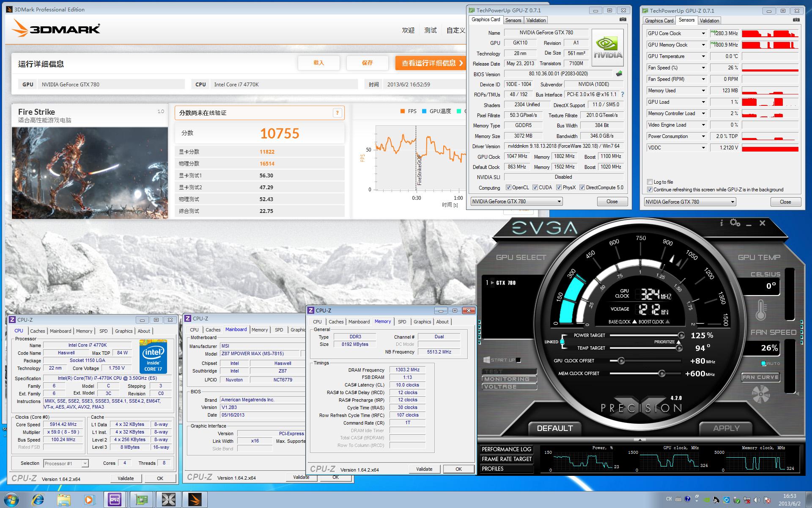
Task: Click the Fire Strike benchmark thumbnail
Action: click(x=90, y=173)
